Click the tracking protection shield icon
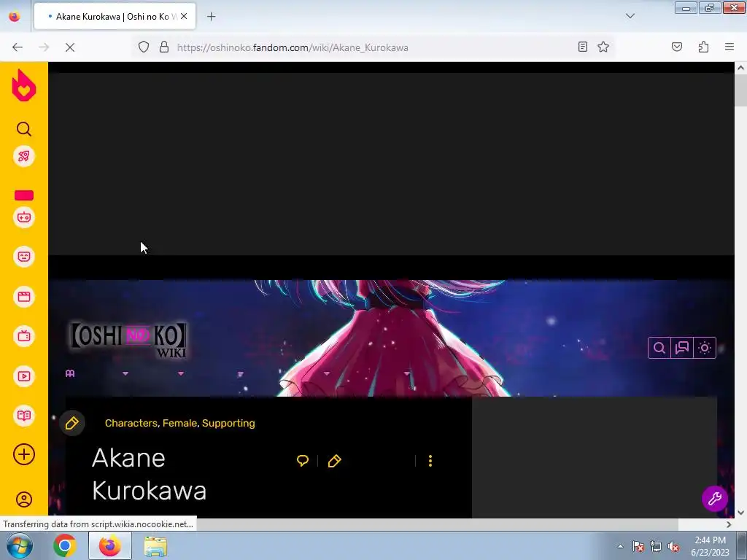Screen dimensions: 747x560 [144, 47]
